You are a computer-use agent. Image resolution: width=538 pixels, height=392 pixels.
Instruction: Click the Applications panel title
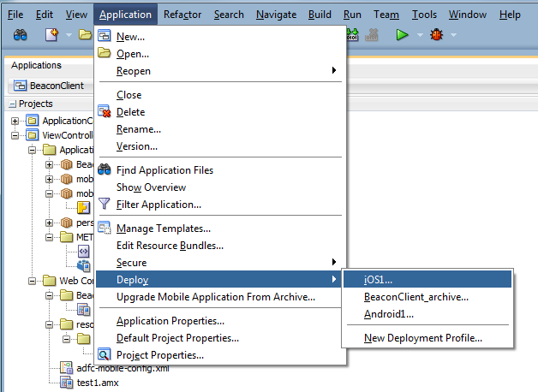click(x=36, y=65)
